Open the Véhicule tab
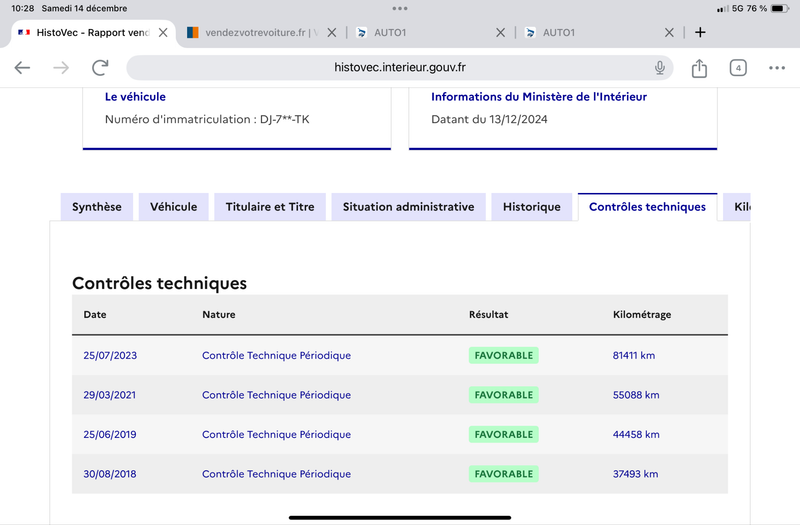Viewport: 800px width, 525px height. pos(173,207)
